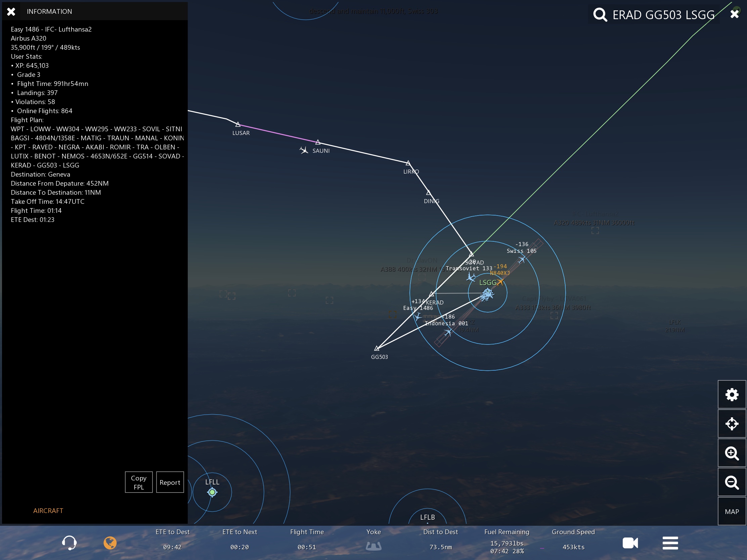Screen dimensions: 747x560
Task: Open the camera view icon
Action: [630, 543]
